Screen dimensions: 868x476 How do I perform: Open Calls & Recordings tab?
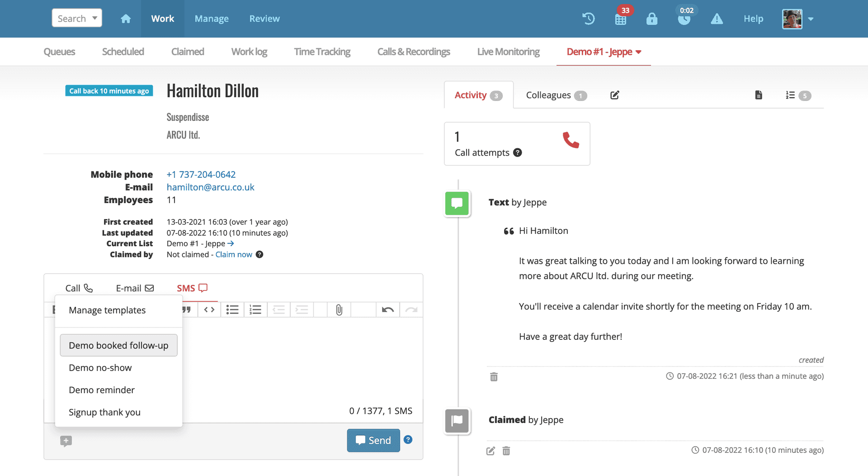click(414, 52)
